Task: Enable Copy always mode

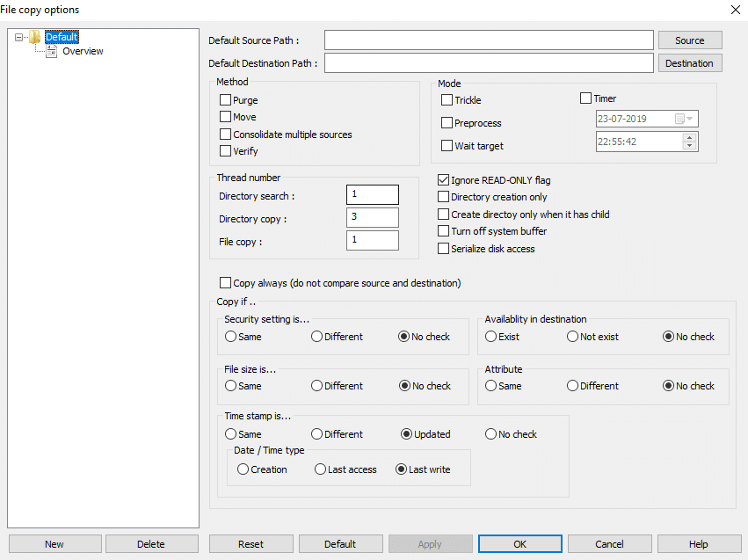Action: coord(225,282)
